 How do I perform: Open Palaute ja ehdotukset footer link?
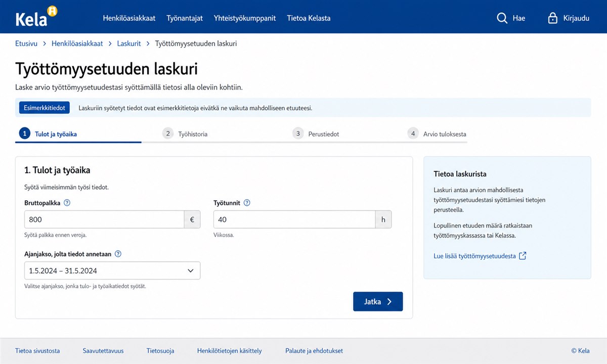314,350
